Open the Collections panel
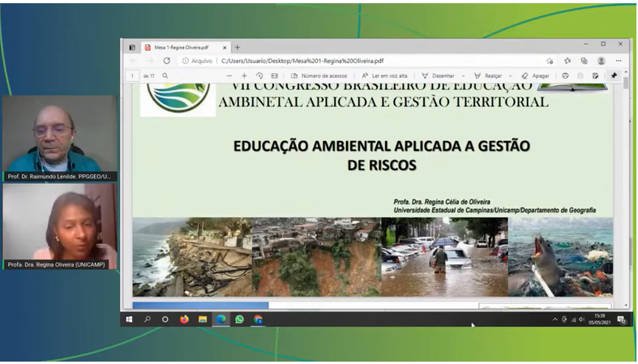 coord(584,61)
